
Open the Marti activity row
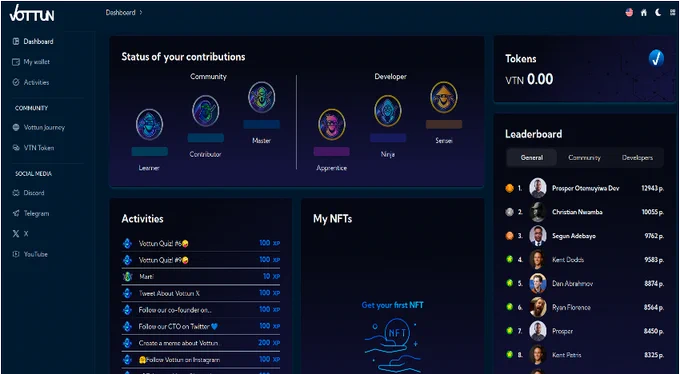click(x=201, y=276)
